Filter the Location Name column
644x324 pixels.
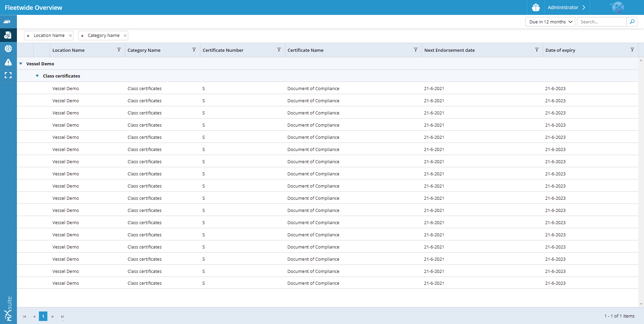[x=119, y=50]
